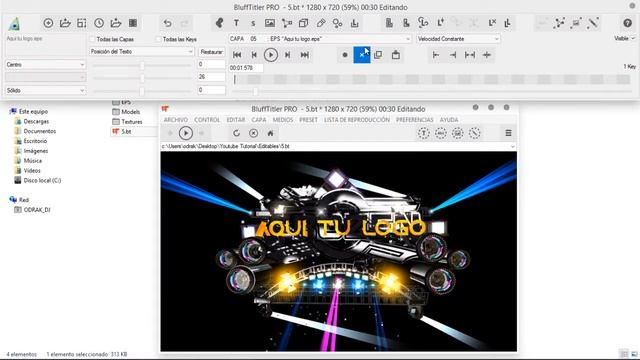Screen dimensions: 640x360
Task: Select the open show folder icon
Action: pos(65,23)
